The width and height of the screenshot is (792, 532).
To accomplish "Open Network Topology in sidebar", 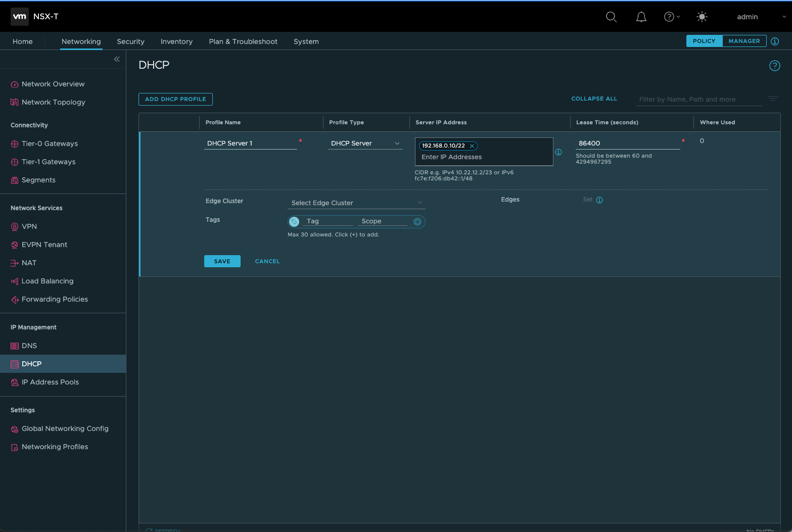I will point(53,102).
